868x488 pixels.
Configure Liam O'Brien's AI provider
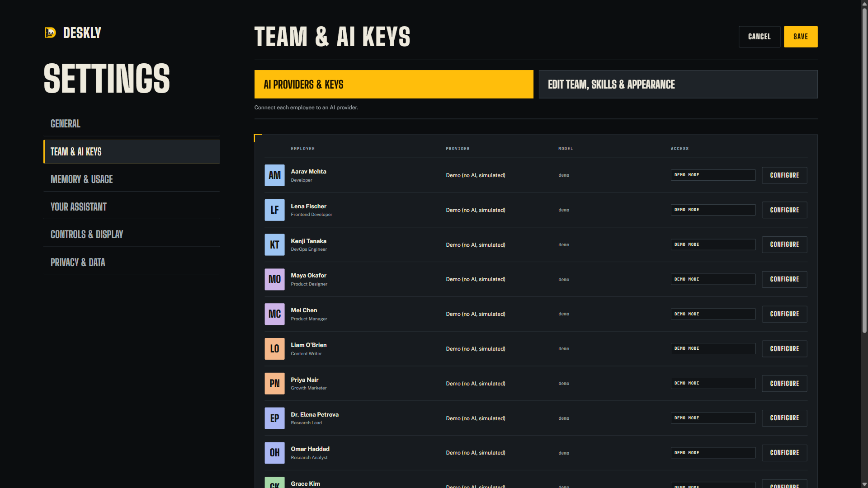(784, 349)
